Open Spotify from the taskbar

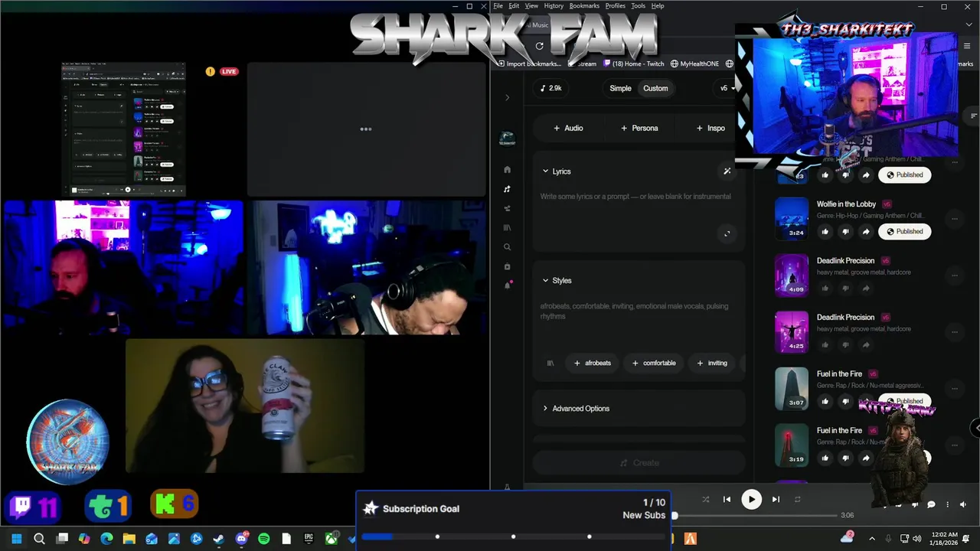[x=263, y=539]
